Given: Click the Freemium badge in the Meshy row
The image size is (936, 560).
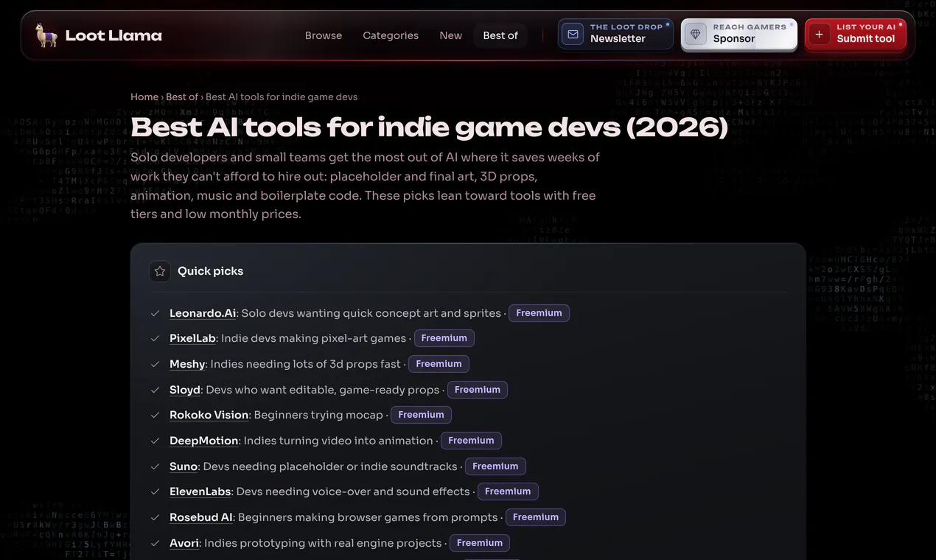Looking at the screenshot, I should tap(439, 364).
